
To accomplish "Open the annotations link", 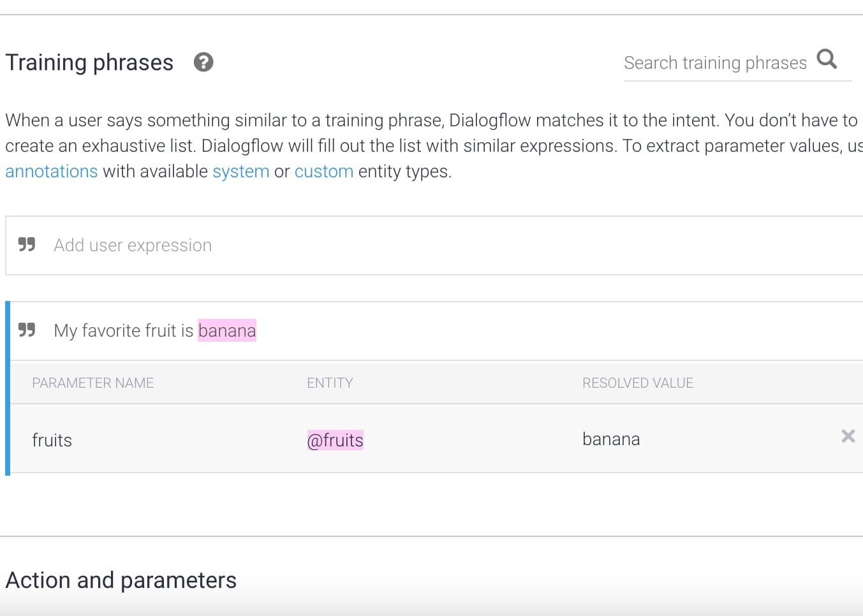I will pos(52,172).
